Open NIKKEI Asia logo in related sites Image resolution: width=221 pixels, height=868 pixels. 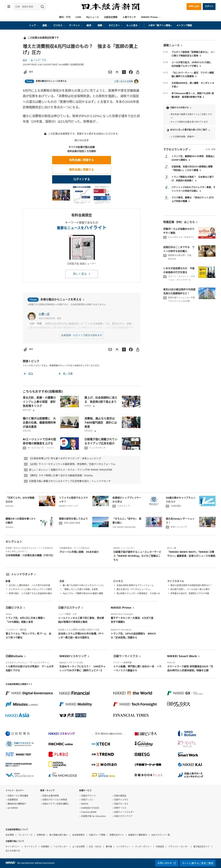tap(17, 715)
